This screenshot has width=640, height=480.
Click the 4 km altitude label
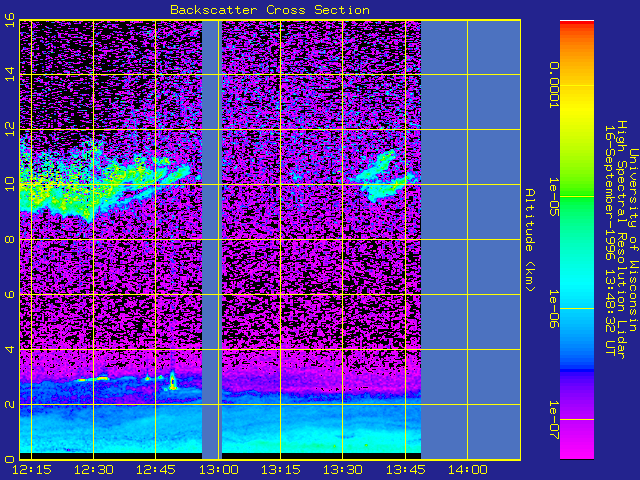click(x=10, y=349)
